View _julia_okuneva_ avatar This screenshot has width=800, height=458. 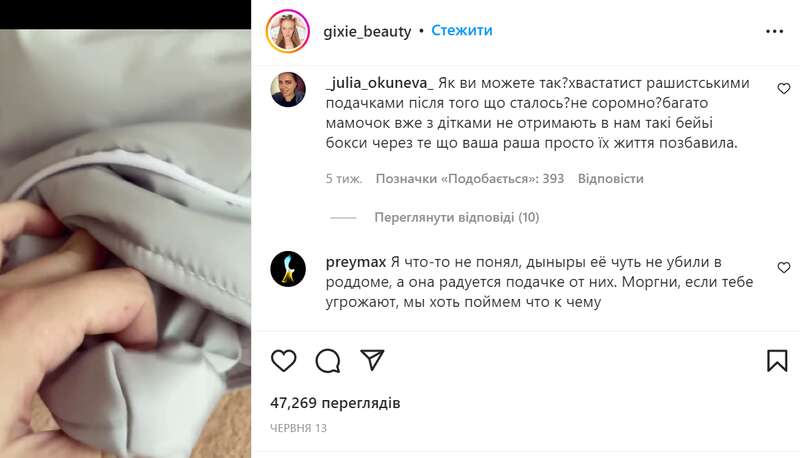[x=288, y=89]
